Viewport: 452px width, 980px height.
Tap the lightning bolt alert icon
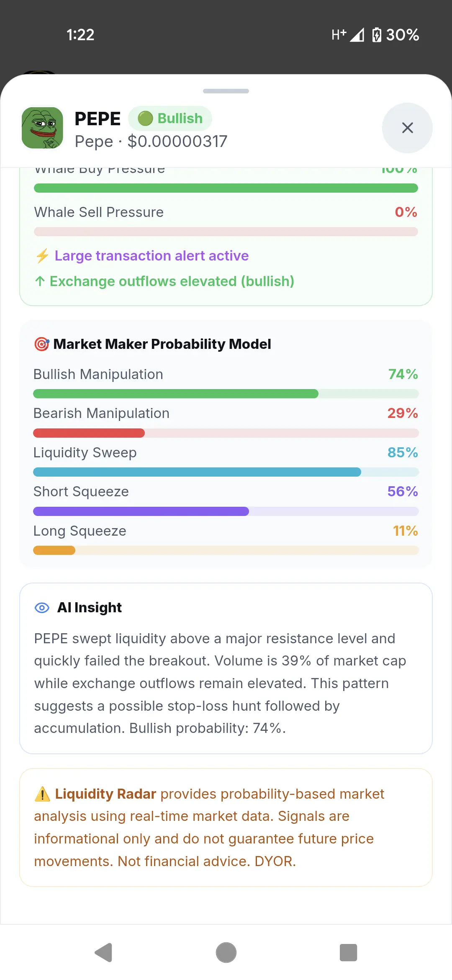coord(42,255)
